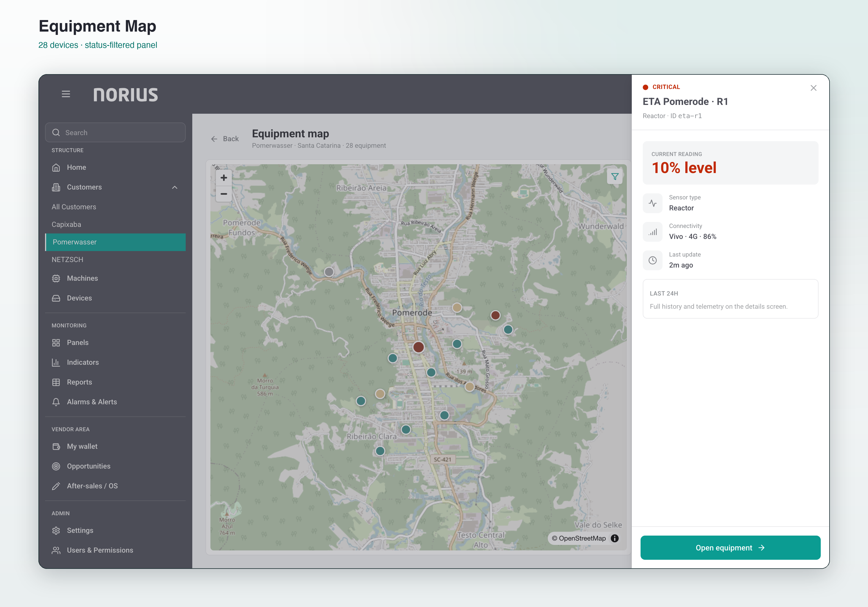This screenshot has height=607, width=868.
Task: Zoom in on the map
Action: tap(224, 178)
